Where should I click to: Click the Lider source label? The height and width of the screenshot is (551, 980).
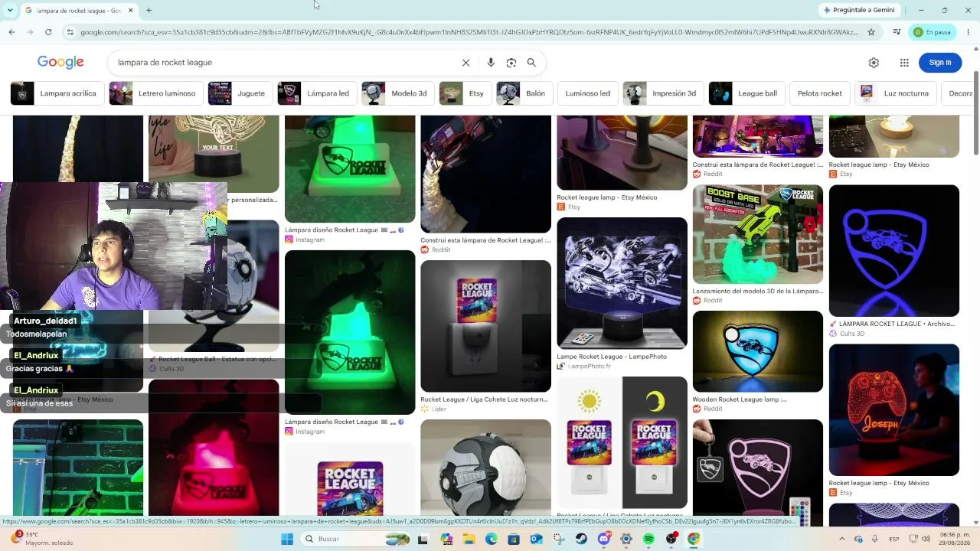439,409
